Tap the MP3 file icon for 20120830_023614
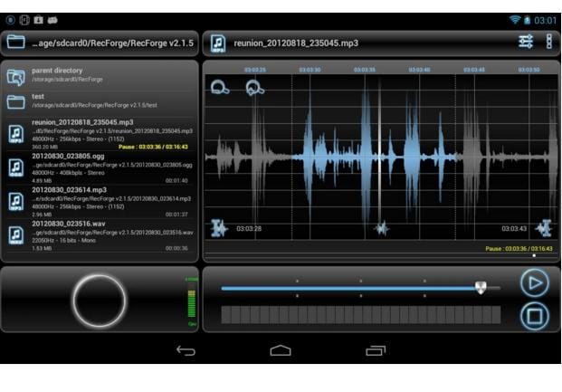562x392 pixels. [15, 202]
